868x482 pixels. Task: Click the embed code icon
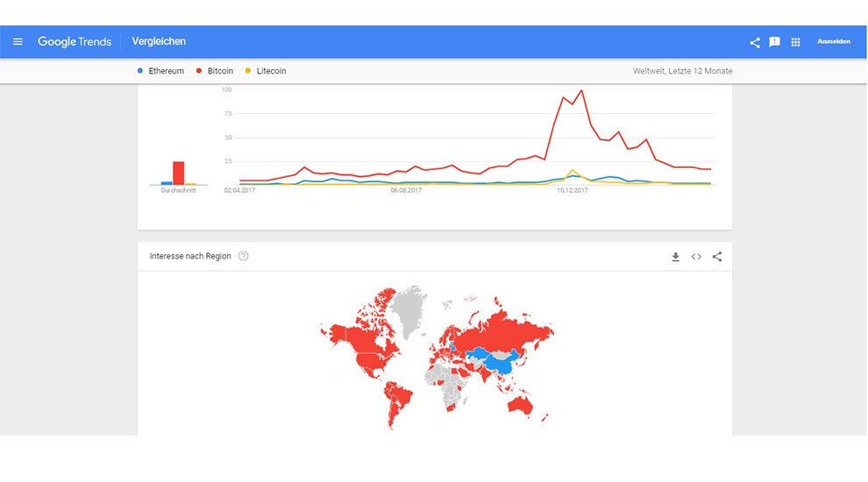696,257
